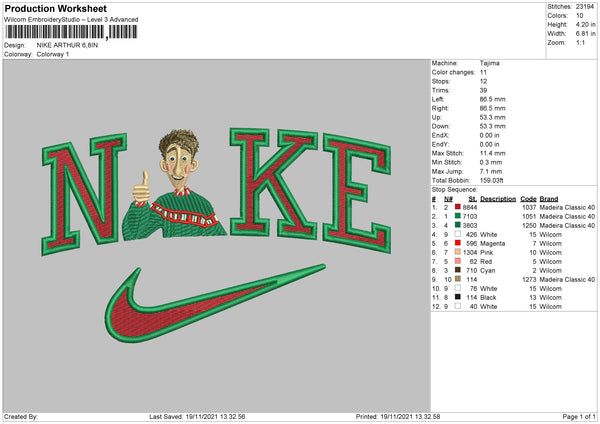The height and width of the screenshot is (424, 600).
Task: Click the Color changes value 11
Action: 483,72
